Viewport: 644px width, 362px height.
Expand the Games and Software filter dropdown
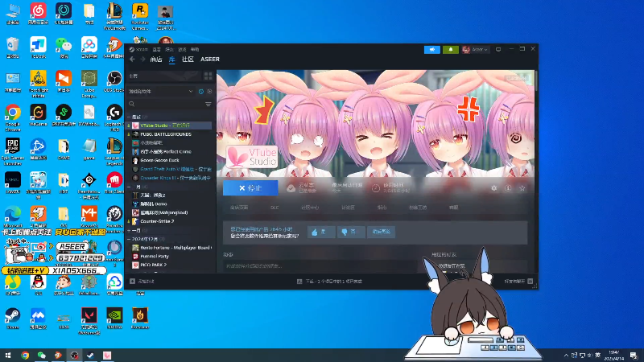click(160, 92)
